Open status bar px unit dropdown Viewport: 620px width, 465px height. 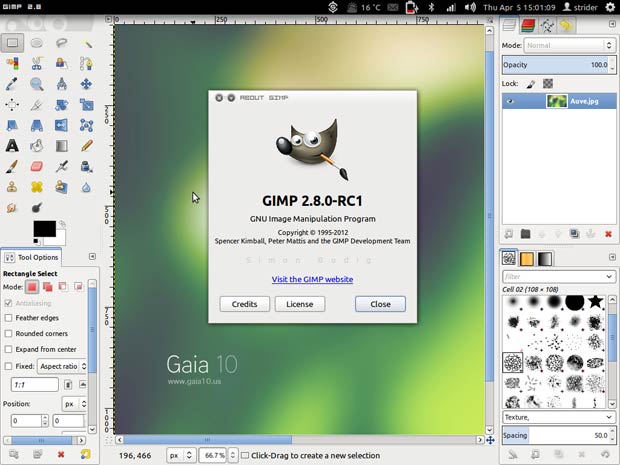click(181, 456)
